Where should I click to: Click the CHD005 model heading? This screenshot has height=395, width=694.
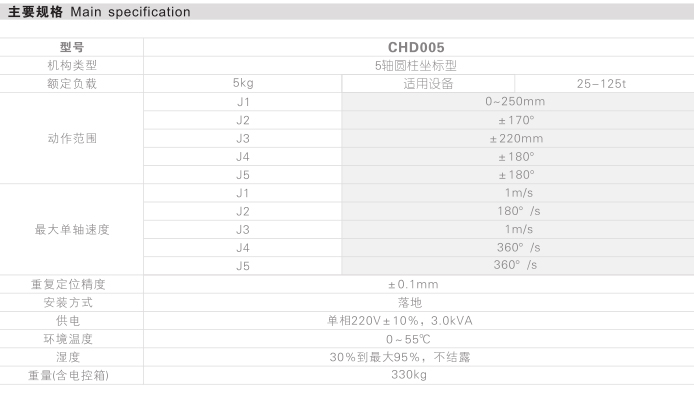pyautogui.click(x=416, y=47)
